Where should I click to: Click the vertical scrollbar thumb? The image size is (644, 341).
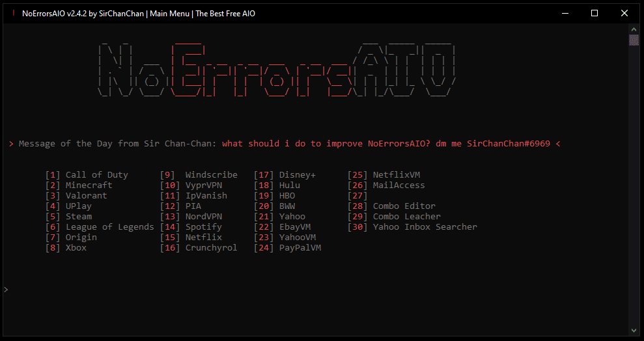pos(634,40)
